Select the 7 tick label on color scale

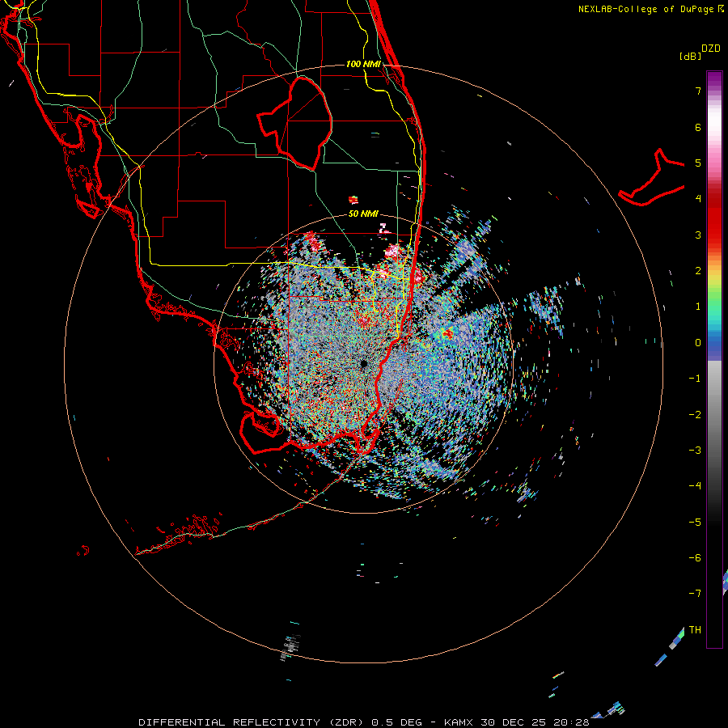698,91
